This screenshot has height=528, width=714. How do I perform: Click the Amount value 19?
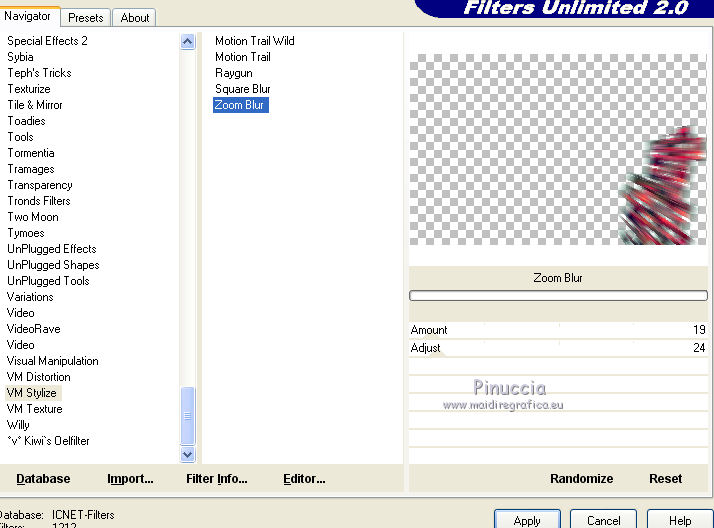699,330
